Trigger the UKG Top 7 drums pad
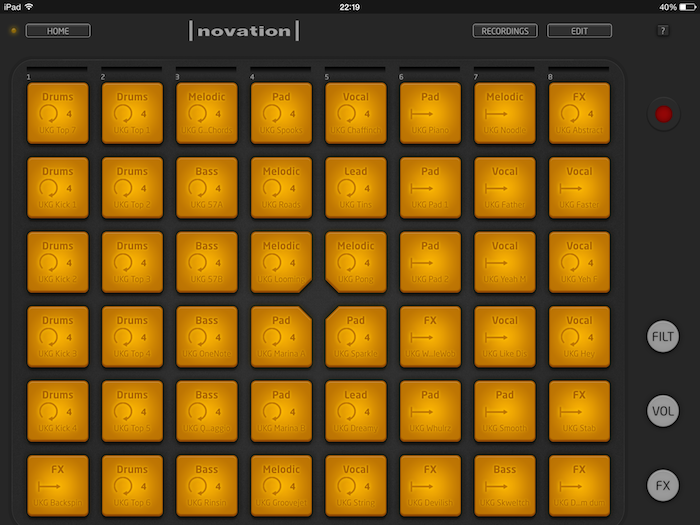The width and height of the screenshot is (700, 525). pos(58,113)
